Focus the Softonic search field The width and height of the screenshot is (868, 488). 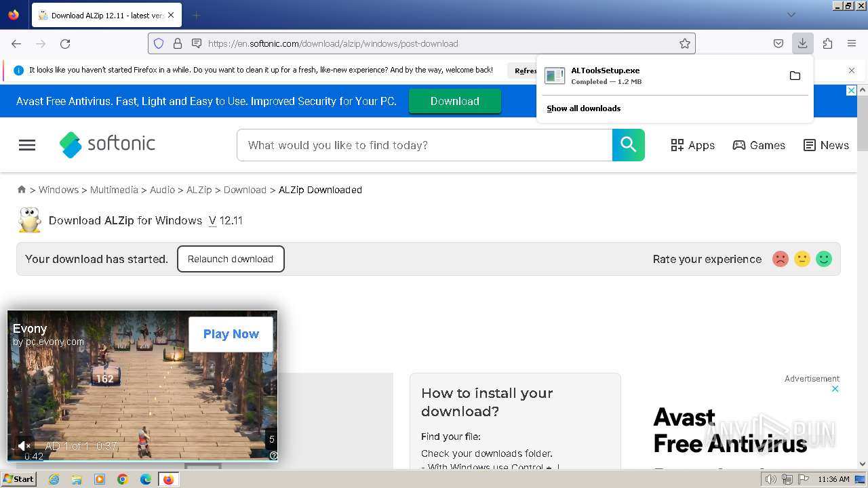[425, 145]
